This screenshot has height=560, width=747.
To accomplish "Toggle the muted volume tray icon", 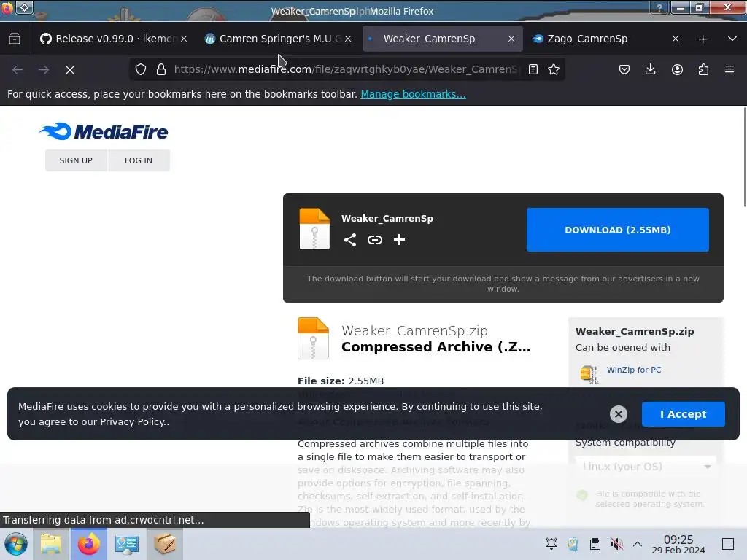I will click(x=616, y=544).
